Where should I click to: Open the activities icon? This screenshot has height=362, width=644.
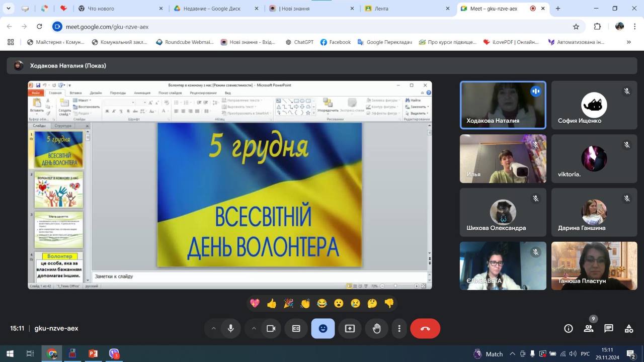pyautogui.click(x=629, y=328)
